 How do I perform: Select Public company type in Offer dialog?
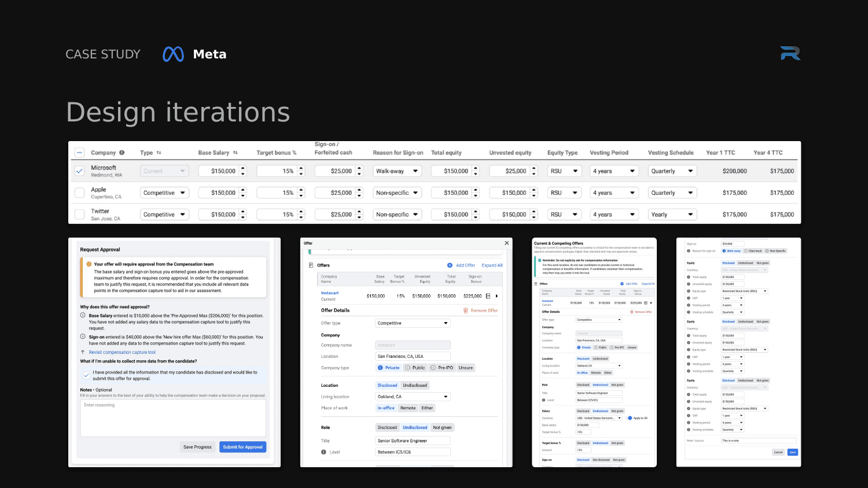click(x=415, y=368)
